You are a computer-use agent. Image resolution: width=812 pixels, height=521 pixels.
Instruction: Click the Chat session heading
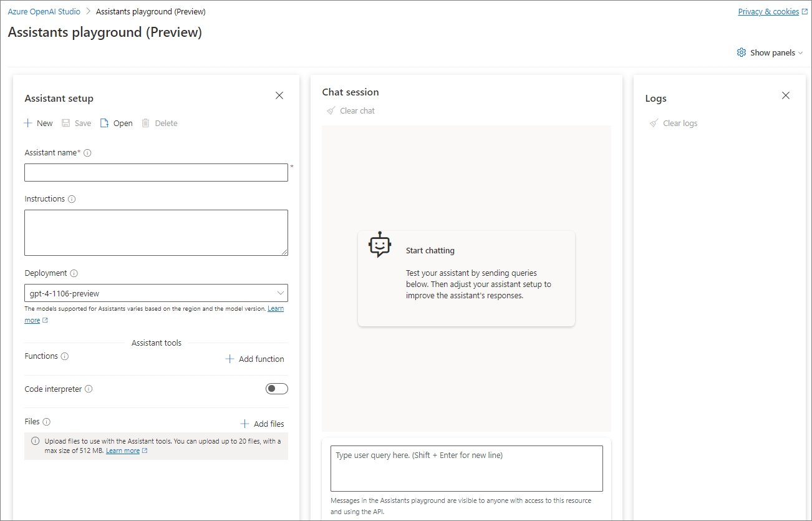point(350,92)
